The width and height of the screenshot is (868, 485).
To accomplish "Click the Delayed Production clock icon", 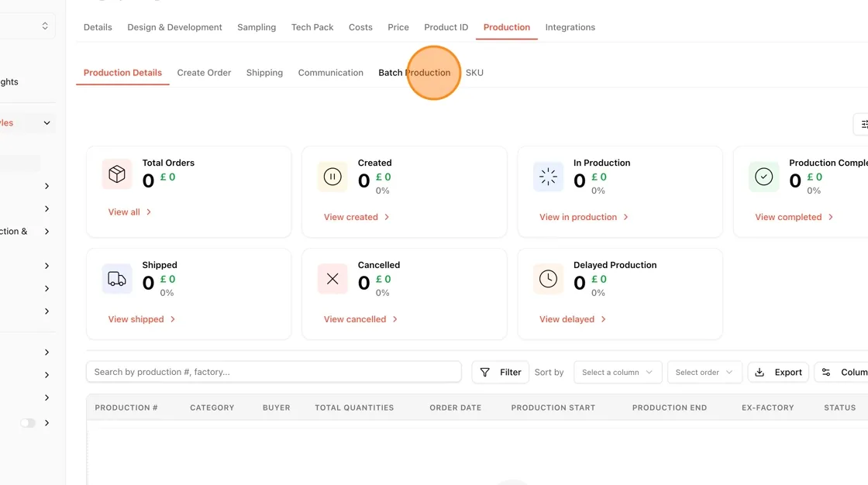I will [548, 278].
